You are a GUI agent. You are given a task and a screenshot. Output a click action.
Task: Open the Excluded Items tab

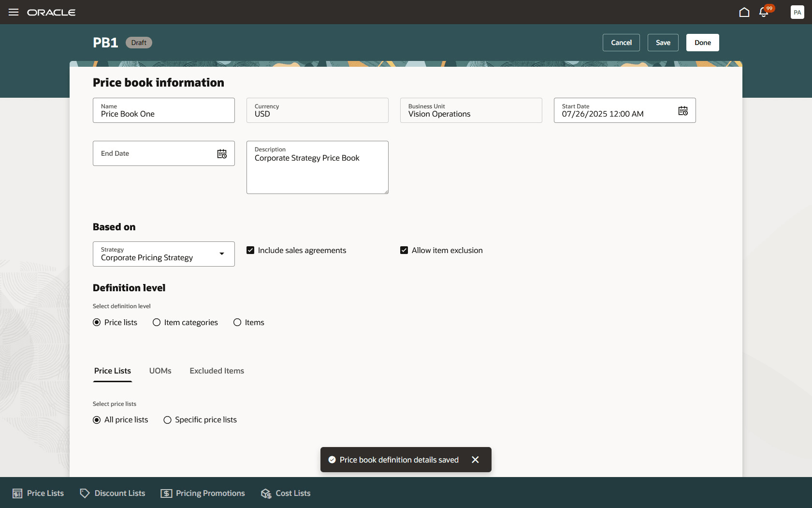[x=216, y=371]
